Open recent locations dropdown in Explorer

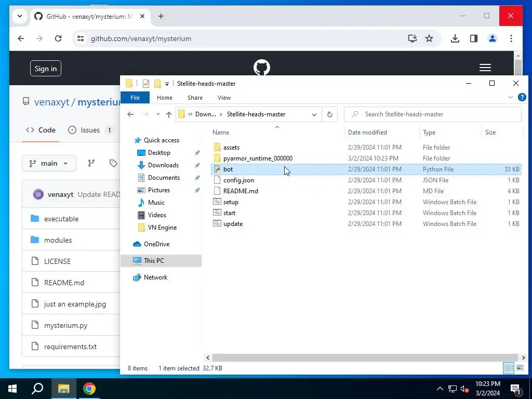158,114
